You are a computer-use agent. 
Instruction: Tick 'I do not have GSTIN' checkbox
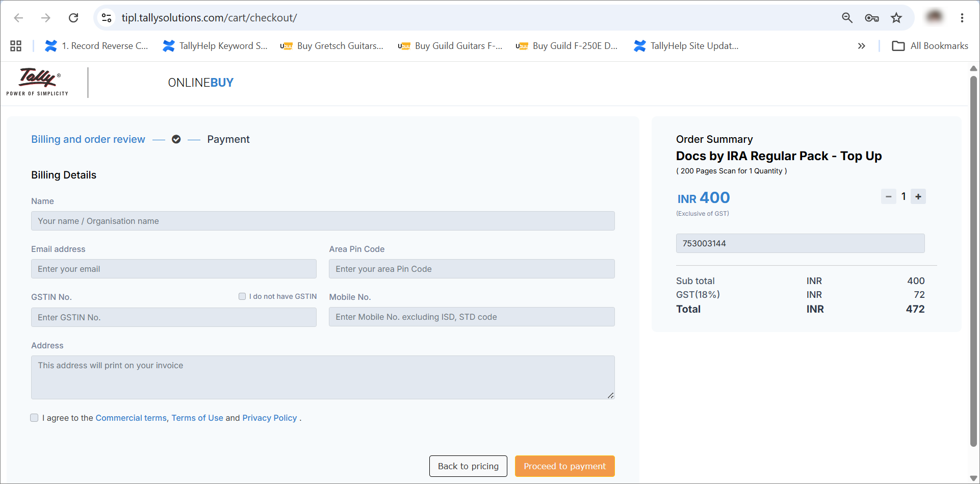242,296
